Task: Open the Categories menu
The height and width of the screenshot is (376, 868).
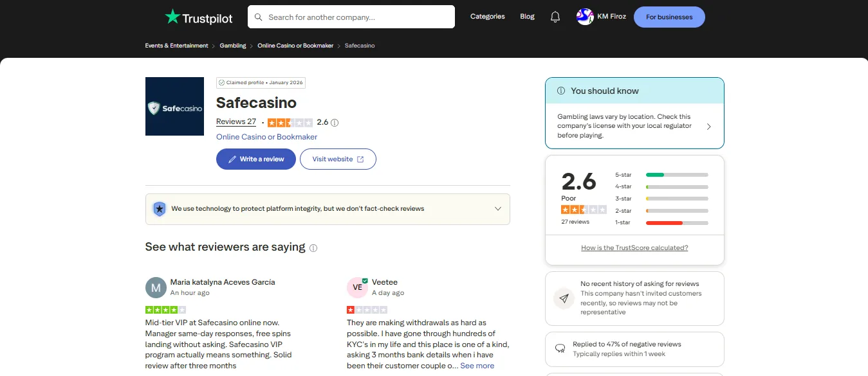Action: (x=488, y=17)
